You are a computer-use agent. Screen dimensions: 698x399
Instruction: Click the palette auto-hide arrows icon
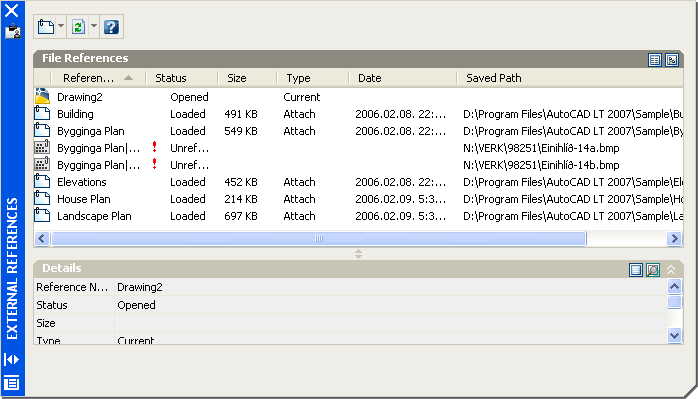[12, 359]
